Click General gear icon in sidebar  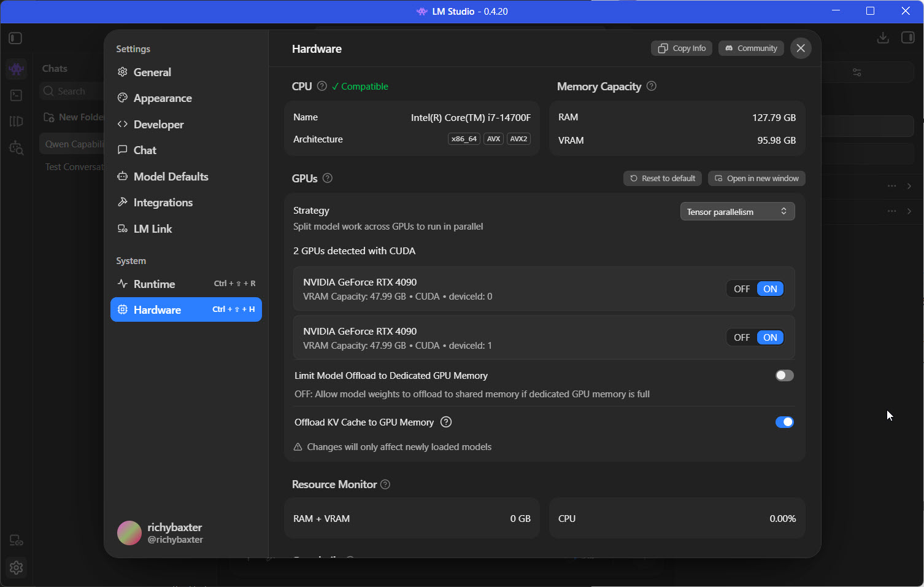(x=123, y=72)
